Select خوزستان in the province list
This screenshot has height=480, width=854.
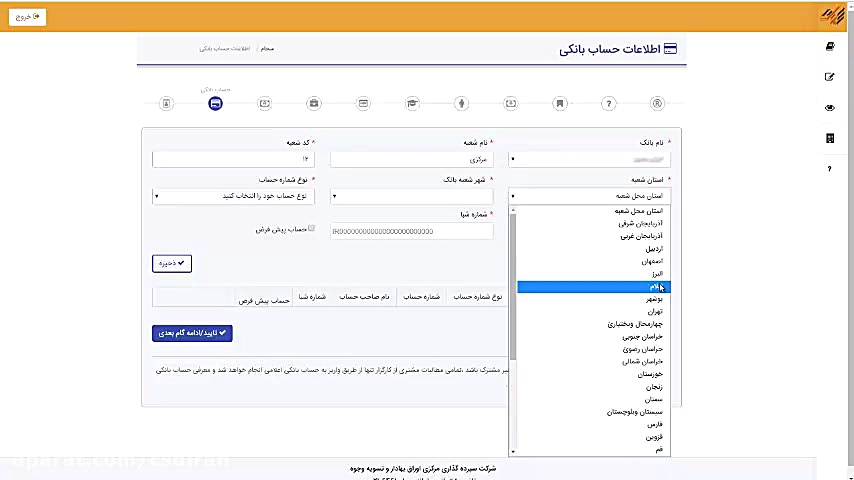pyautogui.click(x=594, y=374)
